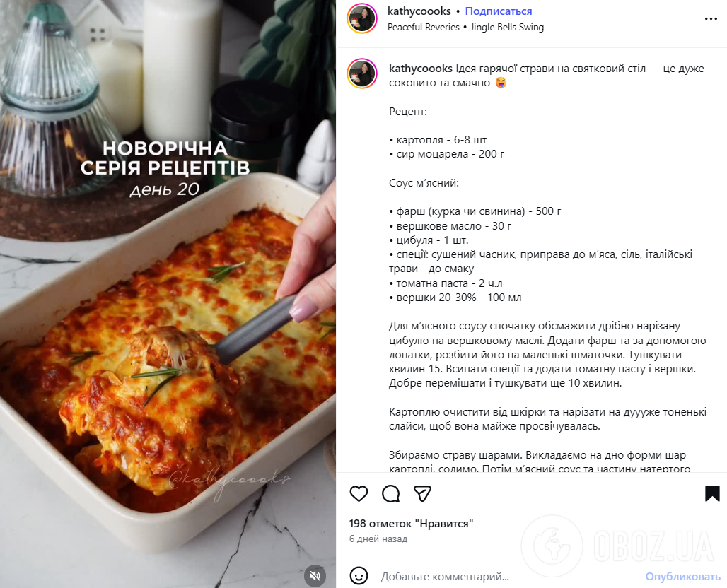Image resolution: width=727 pixels, height=588 pixels.
Task: Open comments with the speech bubble icon
Action: pos(390,495)
